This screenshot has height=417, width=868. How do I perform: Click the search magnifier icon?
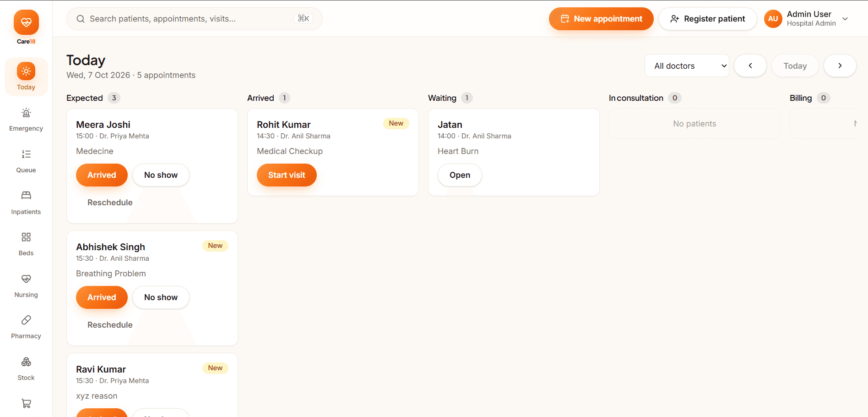pyautogui.click(x=81, y=19)
